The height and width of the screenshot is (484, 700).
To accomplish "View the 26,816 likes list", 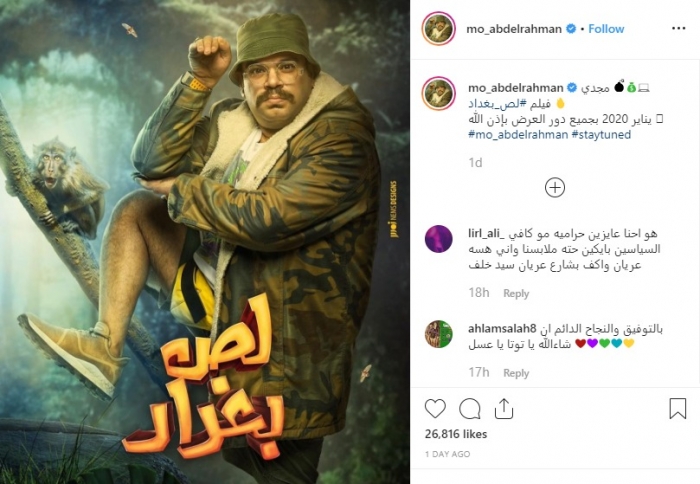I will 456,434.
